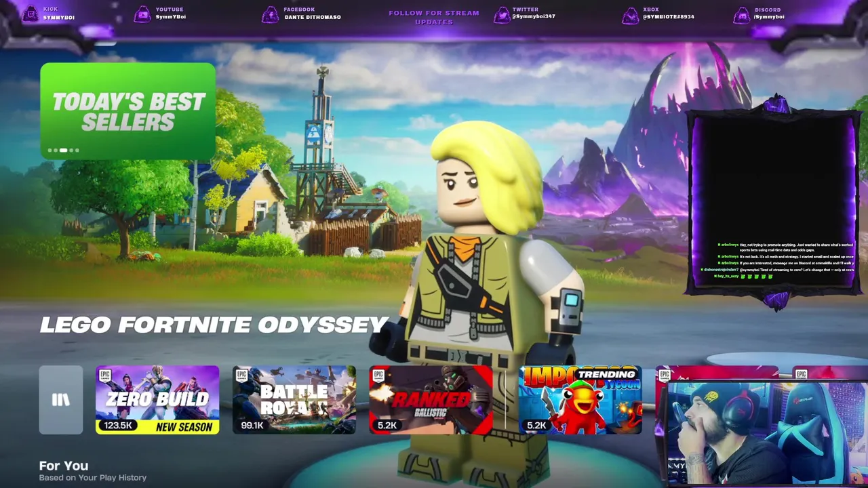Screen dimensions: 868x488
Task: Click the Kick logo in overlay
Action: [31, 14]
